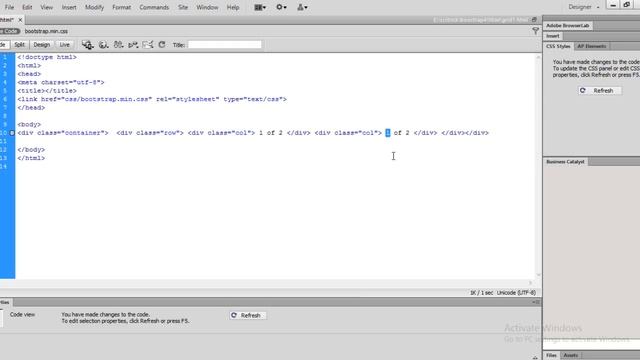Click the restore document window icon
The image size is (640, 360).
click(x=534, y=20)
